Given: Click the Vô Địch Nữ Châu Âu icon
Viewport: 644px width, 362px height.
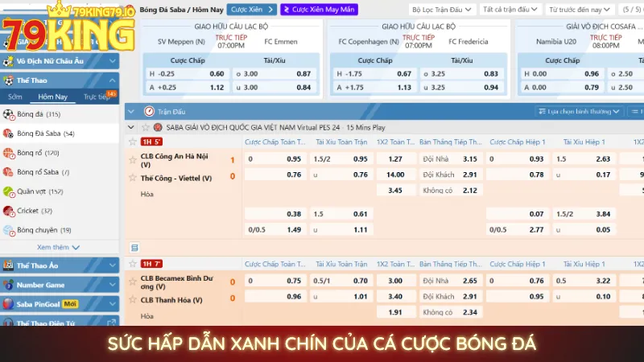Looking at the screenshot, I should 8,61.
